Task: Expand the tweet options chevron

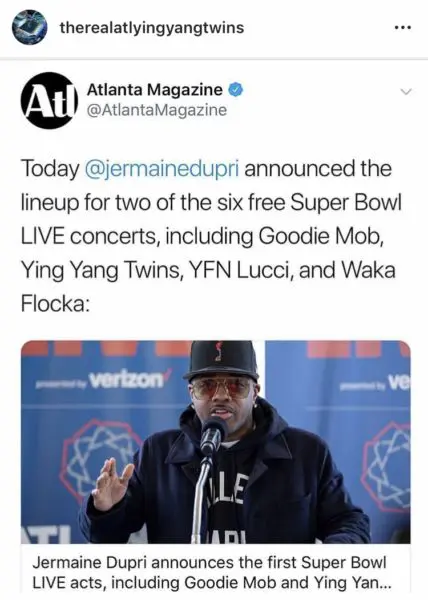Action: tap(405, 91)
